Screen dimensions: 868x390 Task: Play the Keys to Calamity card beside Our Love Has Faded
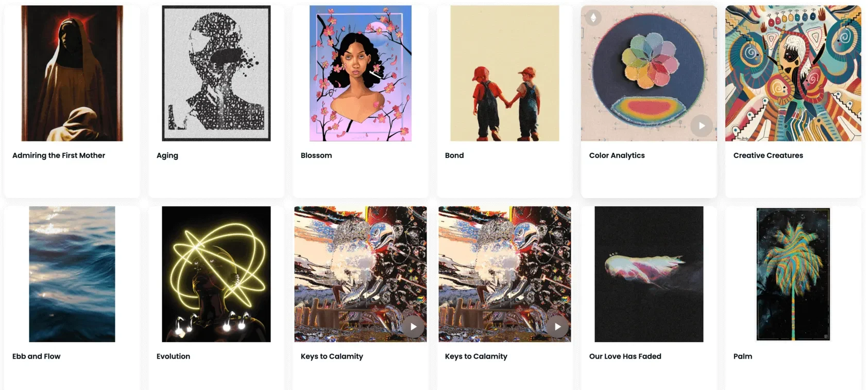[x=557, y=327]
